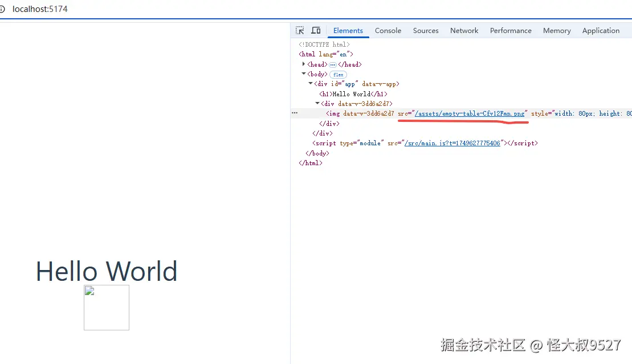Click the site information icon in address bar

[2, 9]
